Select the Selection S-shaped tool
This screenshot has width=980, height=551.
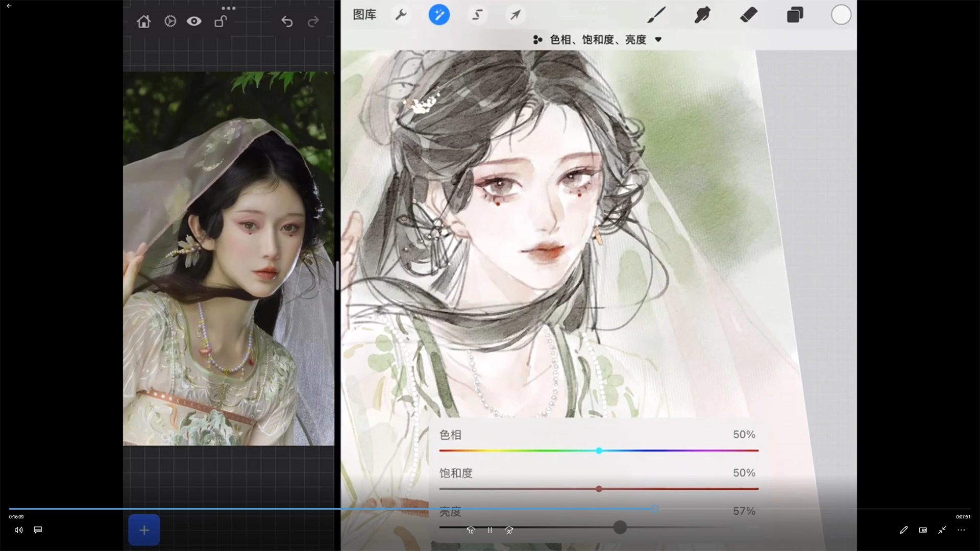pos(477,15)
